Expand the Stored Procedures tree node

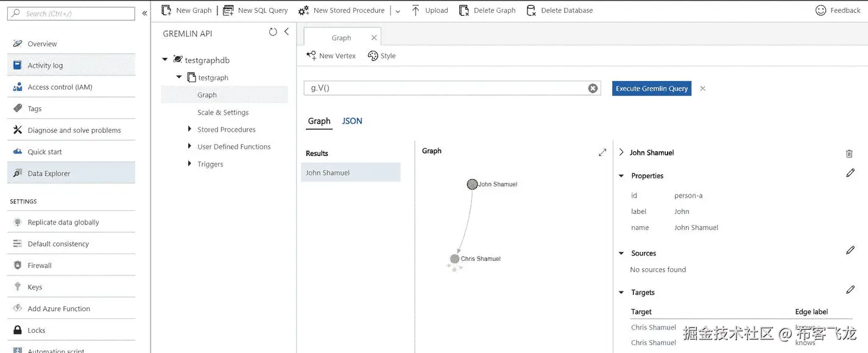click(x=190, y=129)
